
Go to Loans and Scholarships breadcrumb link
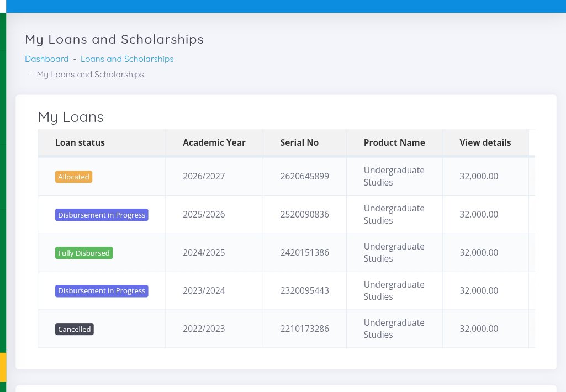click(127, 59)
